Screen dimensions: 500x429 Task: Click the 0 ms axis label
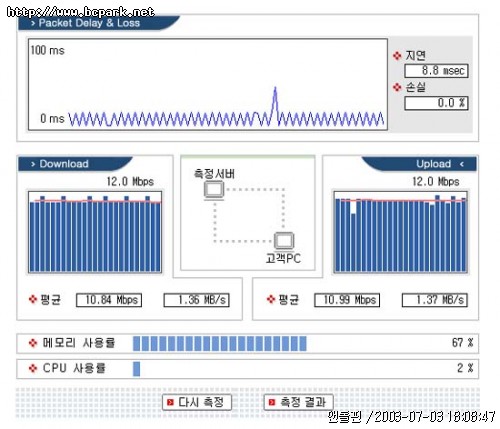(x=52, y=118)
